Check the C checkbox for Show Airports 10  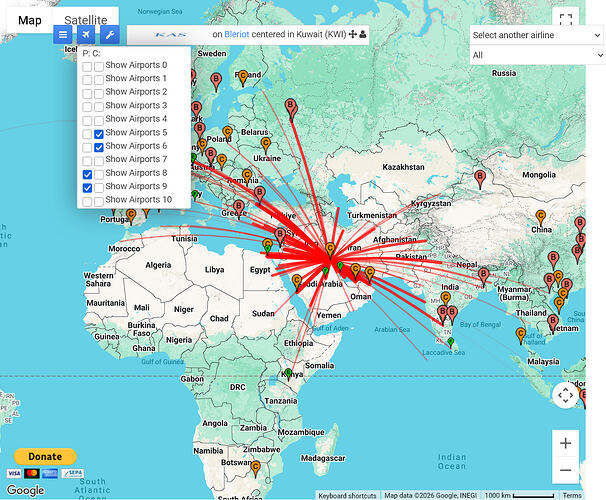pos(99,201)
